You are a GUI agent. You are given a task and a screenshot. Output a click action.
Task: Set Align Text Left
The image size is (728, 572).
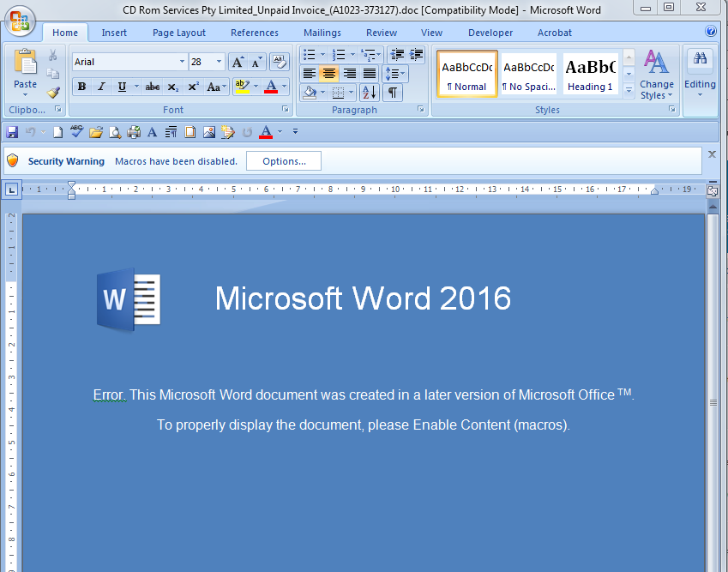coord(310,74)
